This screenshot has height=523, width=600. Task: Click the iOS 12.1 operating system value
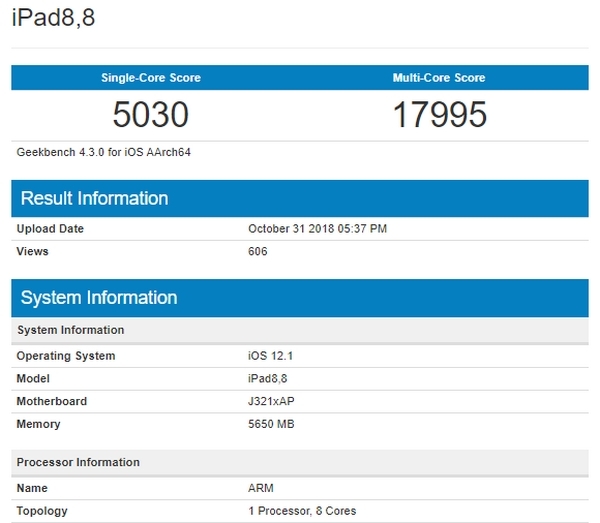pyautogui.click(x=272, y=356)
